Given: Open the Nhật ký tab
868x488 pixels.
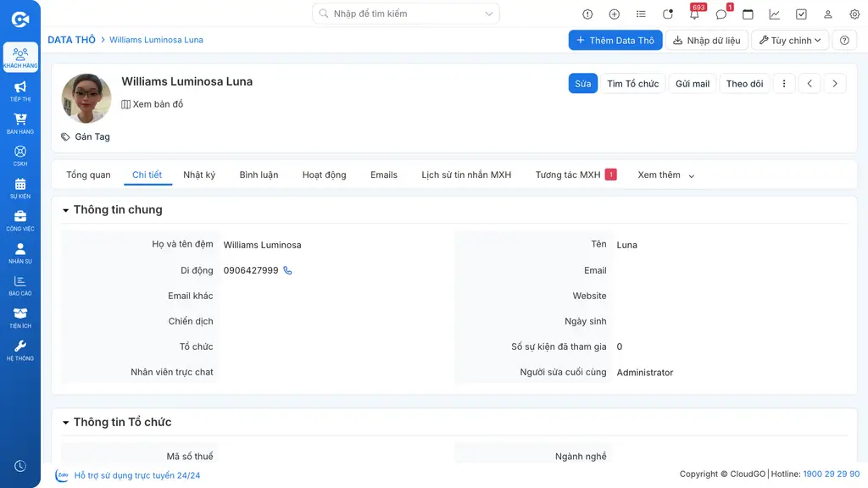Looking at the screenshot, I should click(x=199, y=175).
